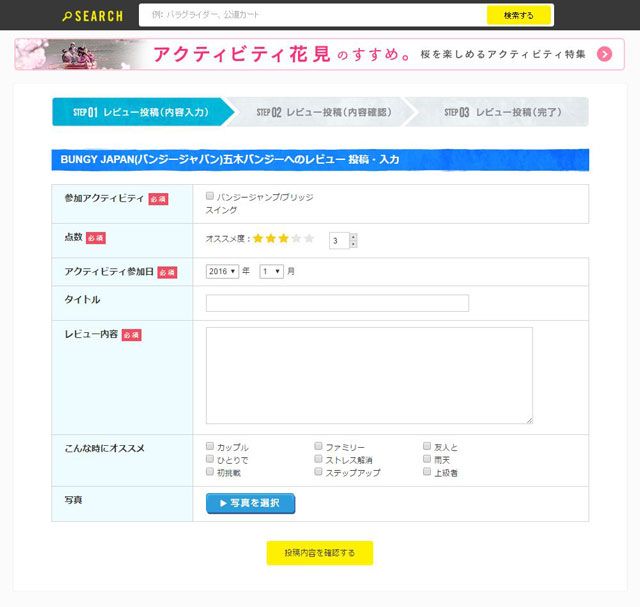This screenshot has height=607, width=640.
Task: Check バンジージャンプ/ブリッジスイング checkbox
Action: pyautogui.click(x=210, y=196)
